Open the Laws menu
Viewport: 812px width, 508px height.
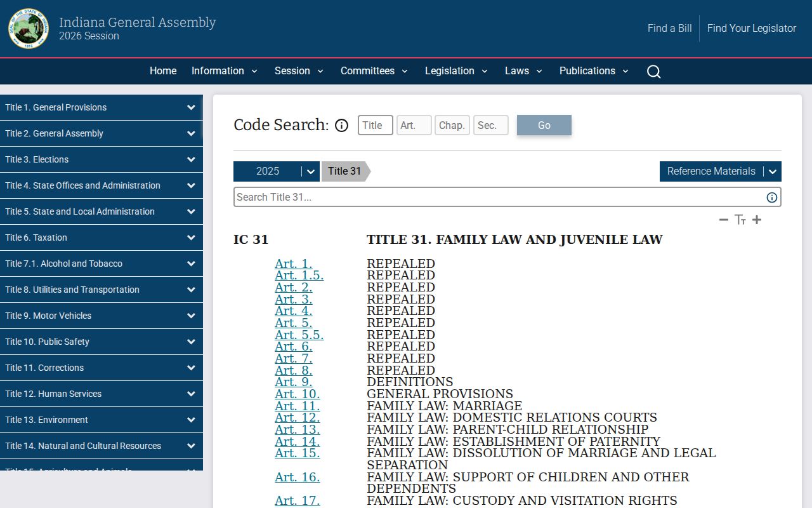coord(524,71)
